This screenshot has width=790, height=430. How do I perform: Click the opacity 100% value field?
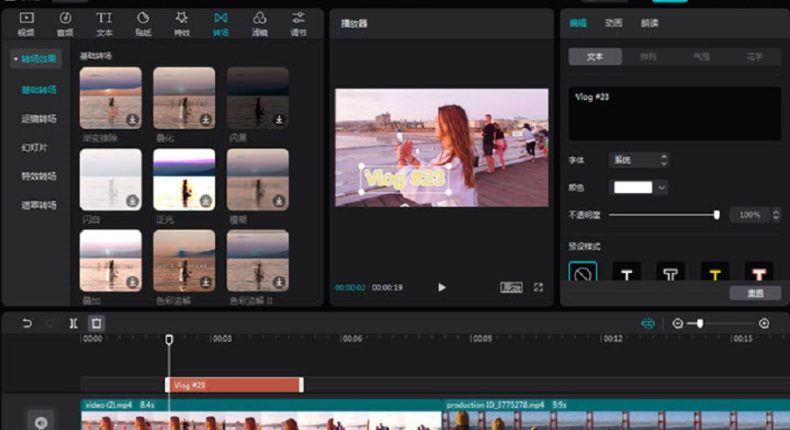[750, 215]
